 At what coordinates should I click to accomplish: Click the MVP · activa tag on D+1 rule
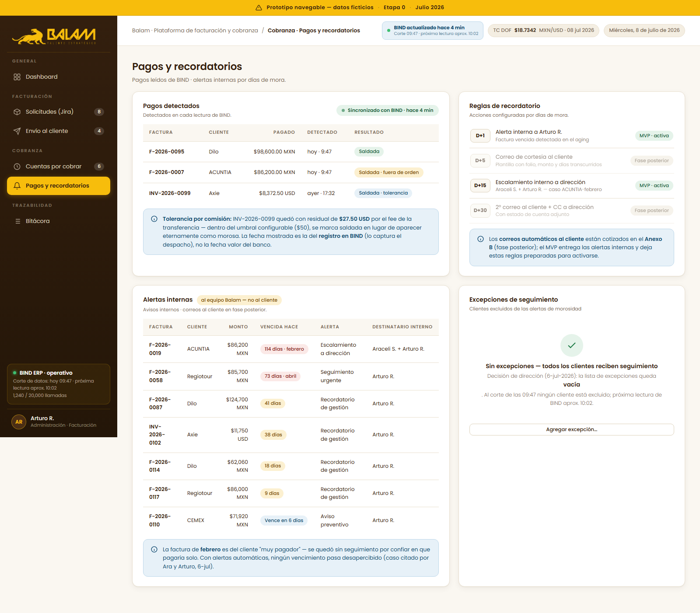tap(654, 136)
